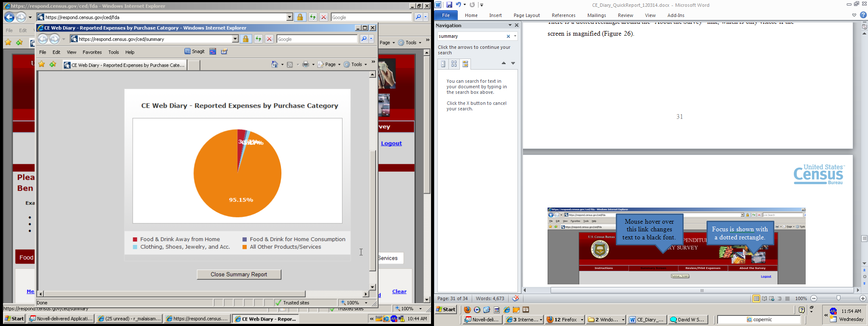868x326 pixels.
Task: Launch Firefox from quick launch bar
Action: (467, 310)
